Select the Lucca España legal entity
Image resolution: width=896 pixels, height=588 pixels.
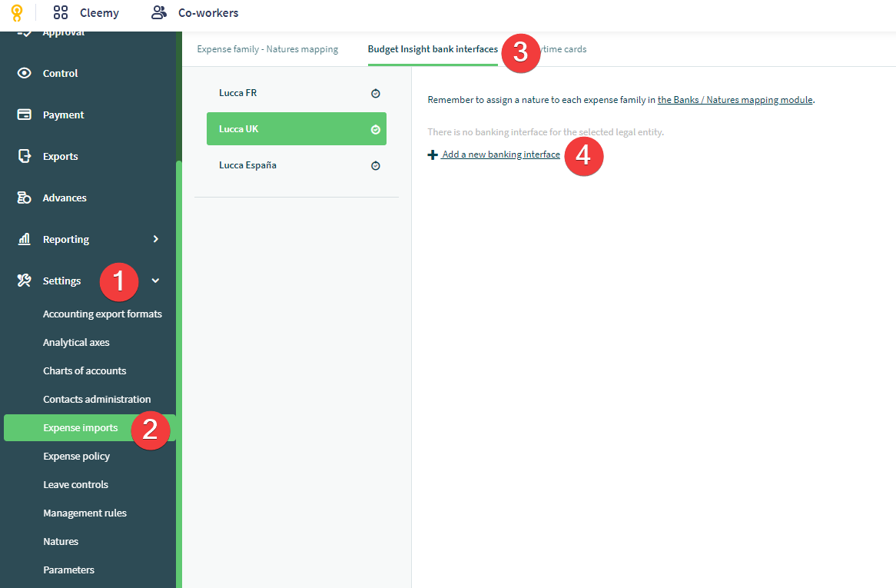(x=297, y=165)
